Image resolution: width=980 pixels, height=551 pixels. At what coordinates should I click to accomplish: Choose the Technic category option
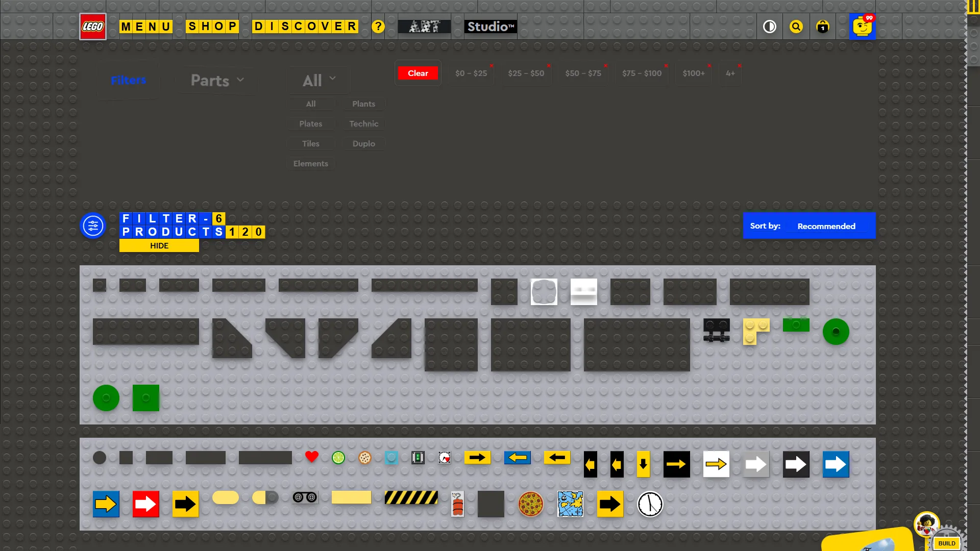(x=363, y=123)
